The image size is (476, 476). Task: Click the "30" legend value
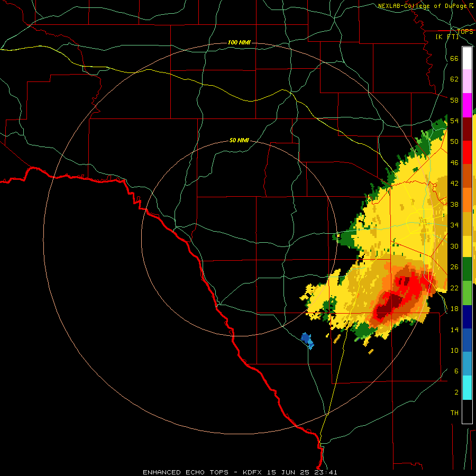coord(454,246)
